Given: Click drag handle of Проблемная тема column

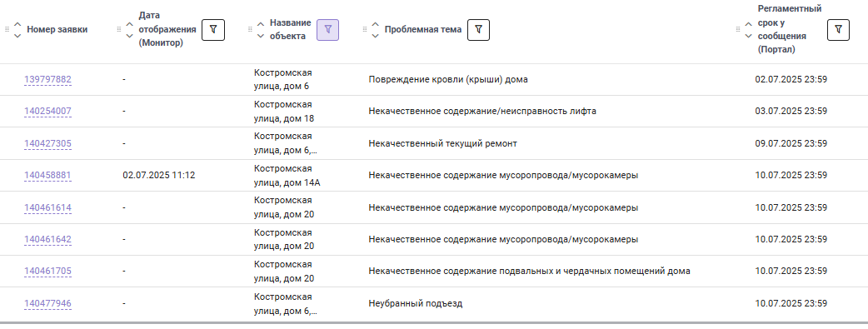Looking at the screenshot, I should tap(365, 29).
